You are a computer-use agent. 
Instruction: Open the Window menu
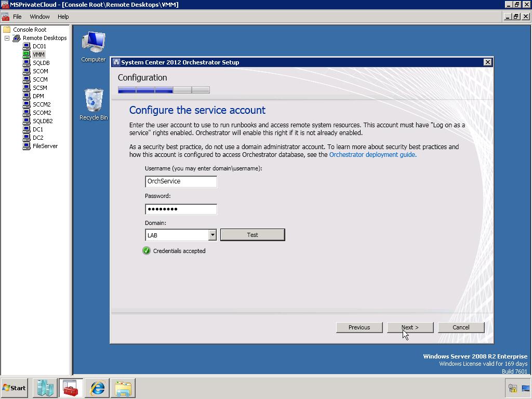[39, 17]
